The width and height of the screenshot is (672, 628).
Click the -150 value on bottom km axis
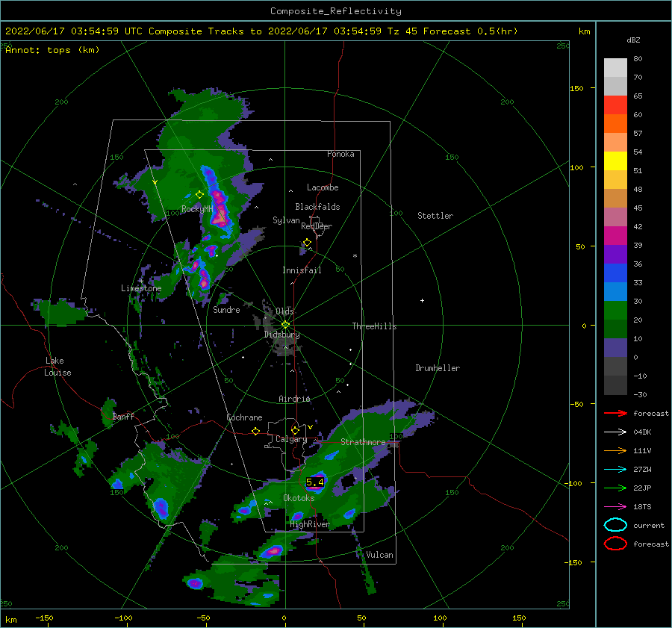pyautogui.click(x=45, y=618)
